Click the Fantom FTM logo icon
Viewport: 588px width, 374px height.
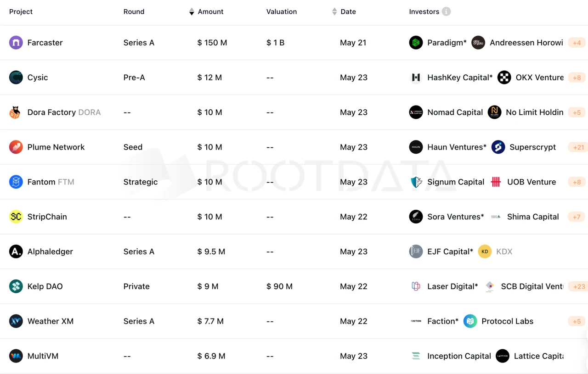pyautogui.click(x=16, y=182)
